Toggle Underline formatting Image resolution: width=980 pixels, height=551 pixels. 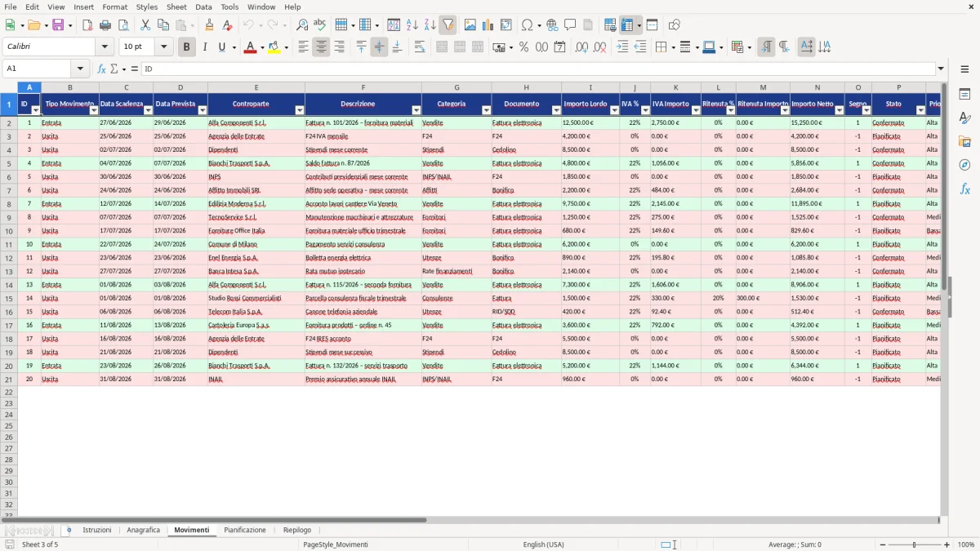click(x=221, y=47)
